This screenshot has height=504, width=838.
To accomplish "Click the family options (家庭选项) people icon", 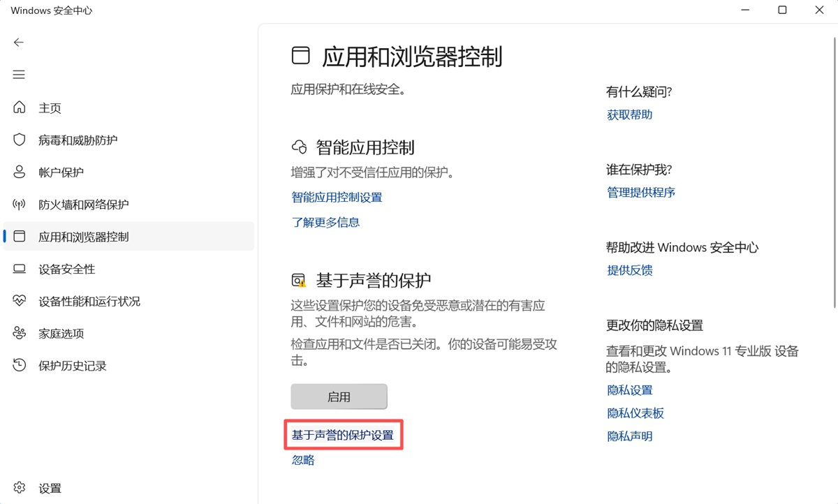I will coord(20,333).
